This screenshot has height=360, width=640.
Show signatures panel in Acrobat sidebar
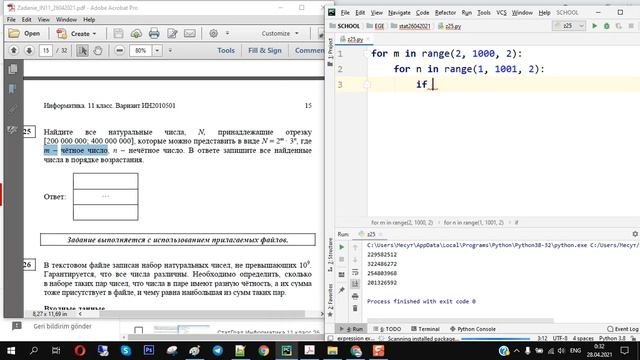[13, 130]
